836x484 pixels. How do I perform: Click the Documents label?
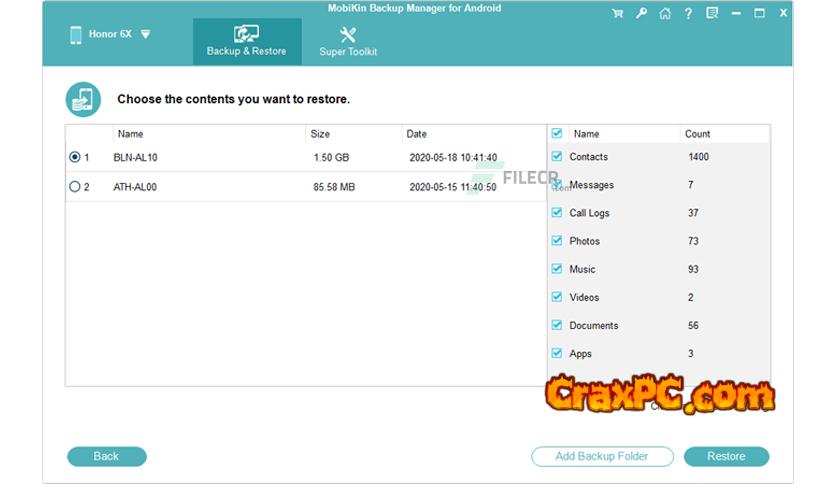(593, 326)
